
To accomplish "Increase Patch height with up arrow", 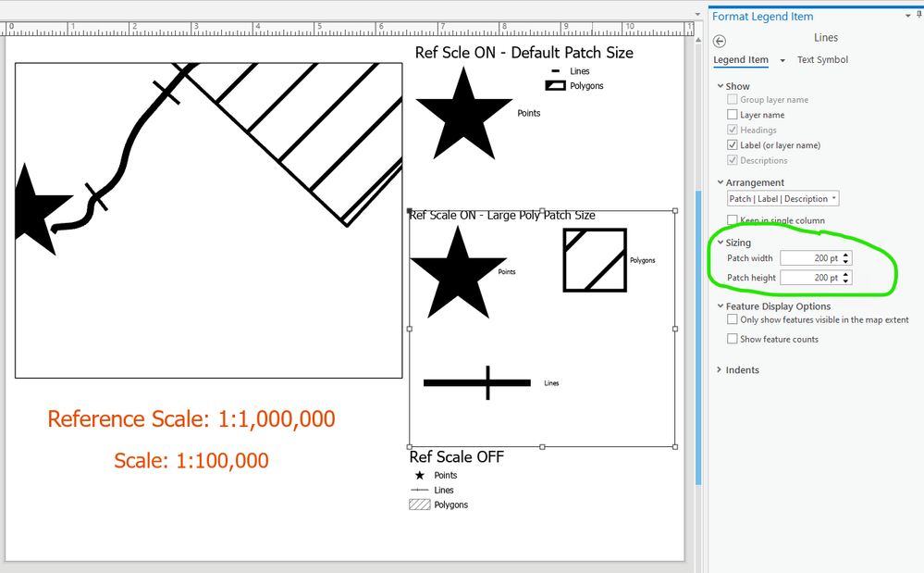I will 845,274.
